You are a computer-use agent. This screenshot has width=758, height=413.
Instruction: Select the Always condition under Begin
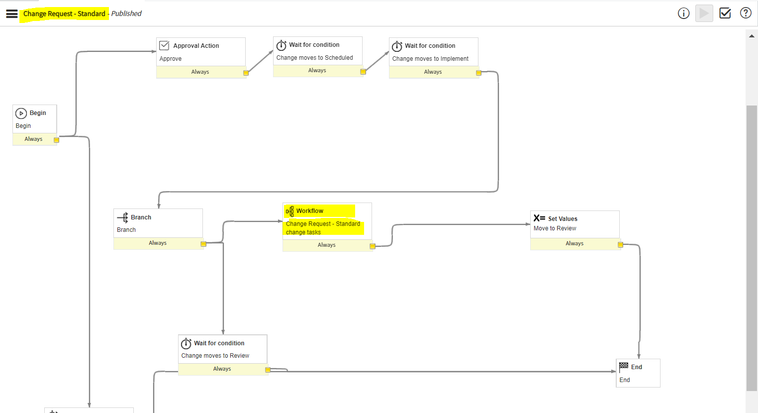(x=33, y=139)
